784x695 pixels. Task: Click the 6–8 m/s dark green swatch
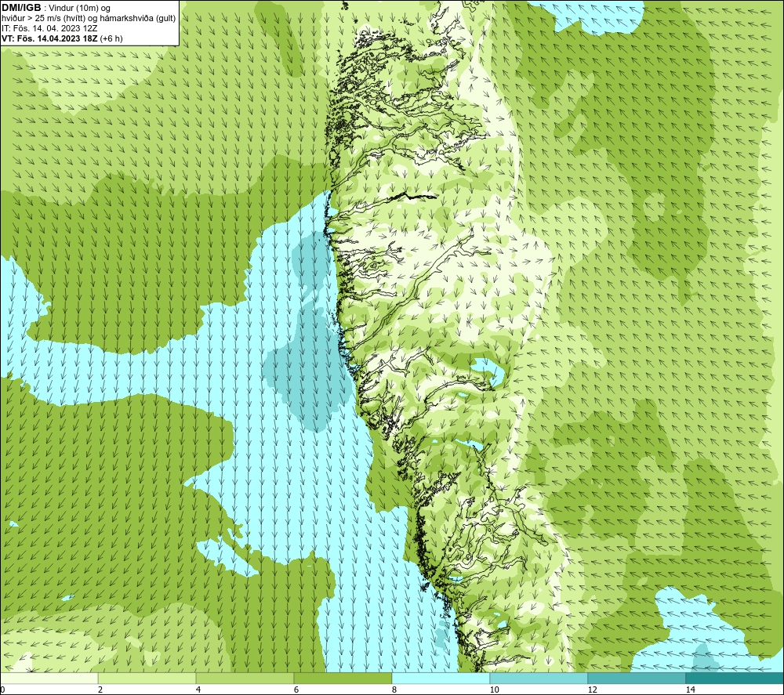coord(343,678)
